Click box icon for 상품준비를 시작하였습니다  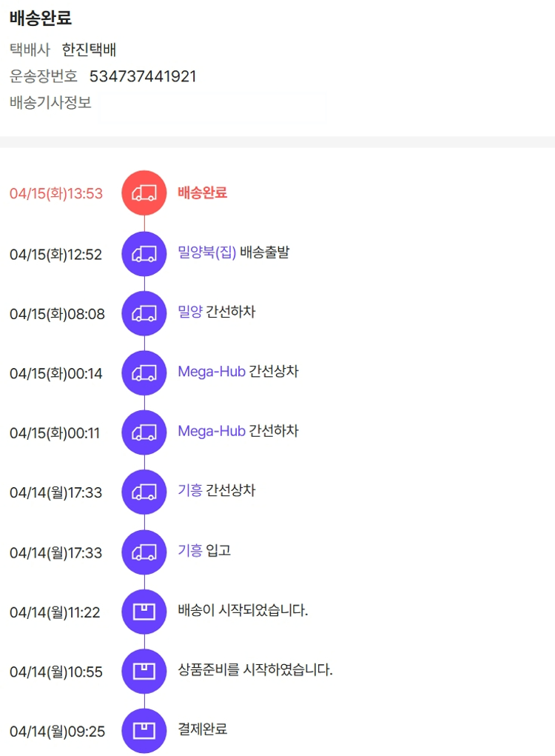tap(144, 672)
